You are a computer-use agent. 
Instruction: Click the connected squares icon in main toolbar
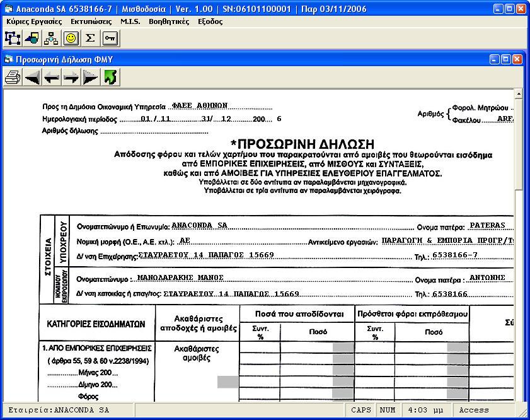click(x=13, y=38)
